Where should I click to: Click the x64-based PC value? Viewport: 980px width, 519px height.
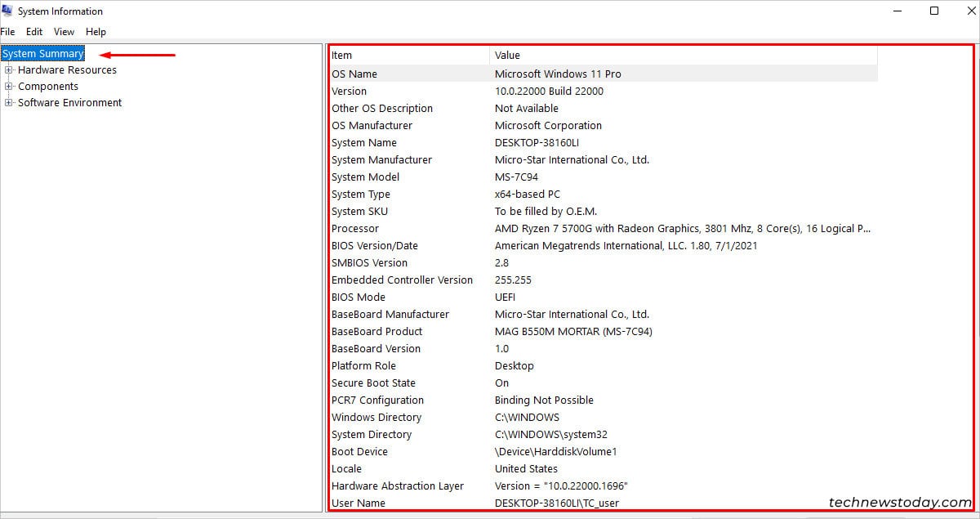528,194
